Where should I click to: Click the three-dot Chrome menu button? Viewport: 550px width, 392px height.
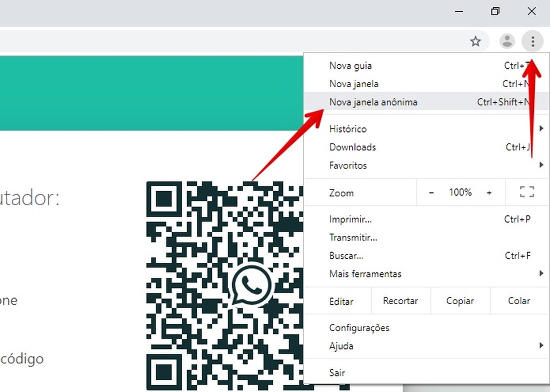(533, 41)
